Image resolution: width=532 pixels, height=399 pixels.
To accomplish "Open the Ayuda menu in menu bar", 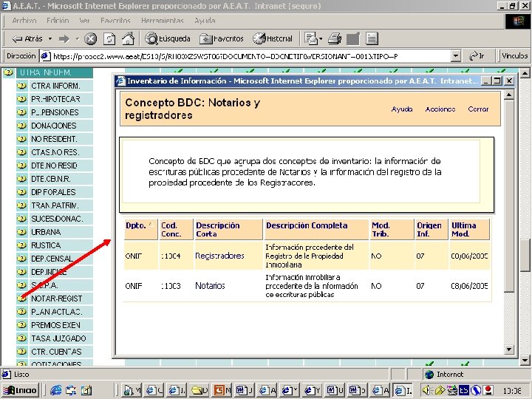I will 205,21.
